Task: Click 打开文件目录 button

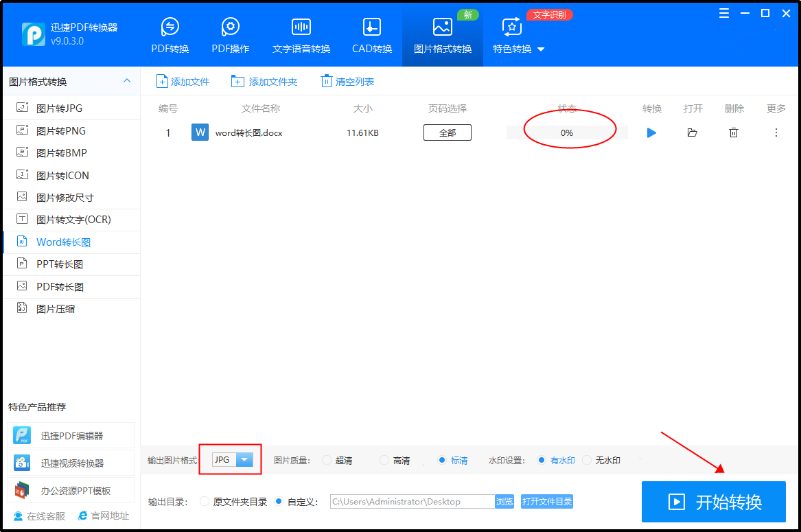Action: pyautogui.click(x=546, y=501)
